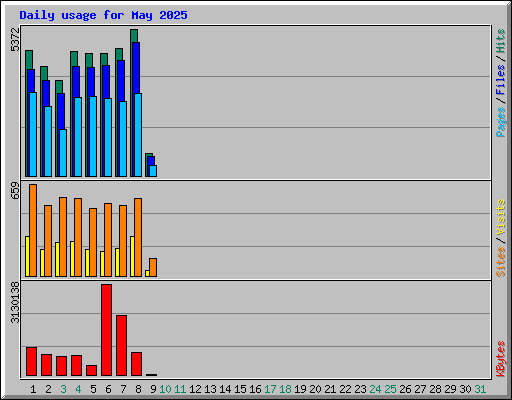
Task: Click day 5 on the x-axis
Action: click(x=93, y=389)
